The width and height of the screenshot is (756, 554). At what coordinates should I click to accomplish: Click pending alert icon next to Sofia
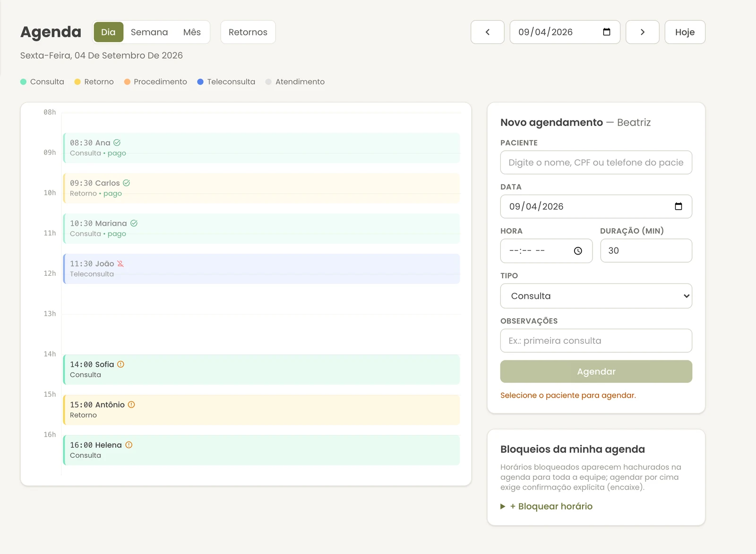pos(121,364)
